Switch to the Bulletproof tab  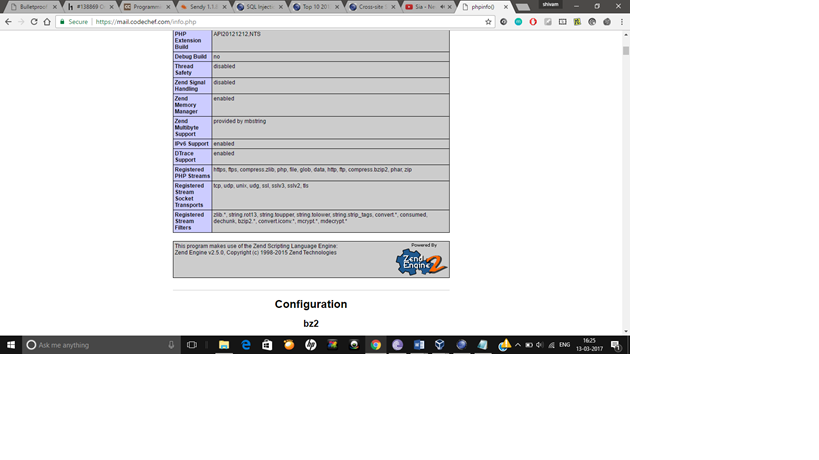point(33,7)
